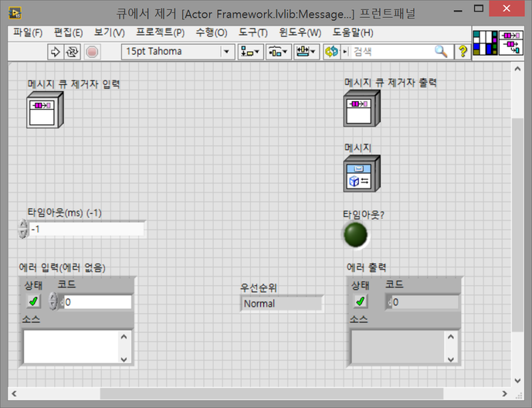Screen dimensions: 532x408
Task: Maximize the front panel window
Action: 479,9
